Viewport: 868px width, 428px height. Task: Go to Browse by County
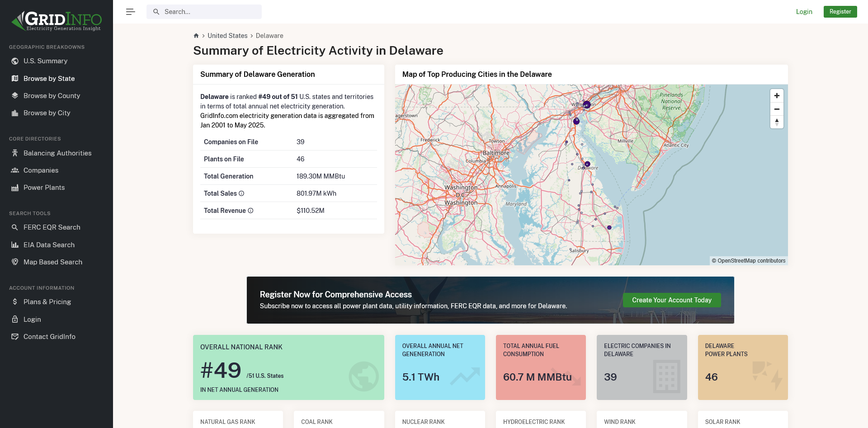(x=52, y=96)
